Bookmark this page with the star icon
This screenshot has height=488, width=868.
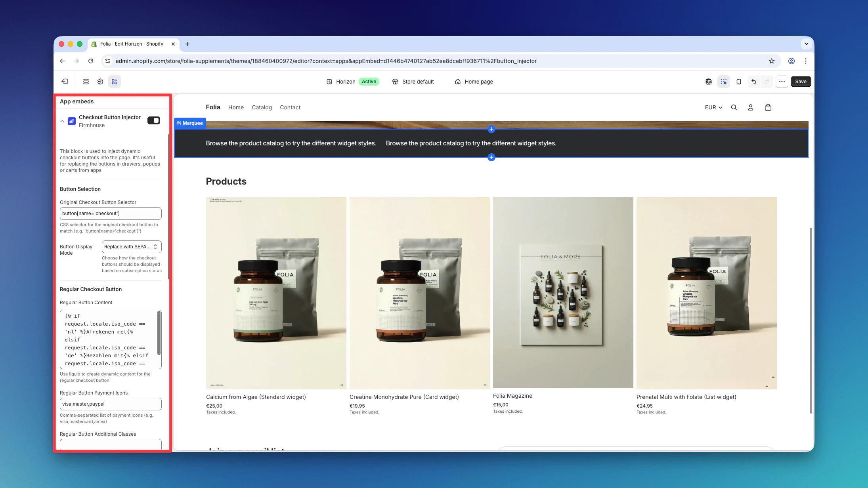(772, 61)
